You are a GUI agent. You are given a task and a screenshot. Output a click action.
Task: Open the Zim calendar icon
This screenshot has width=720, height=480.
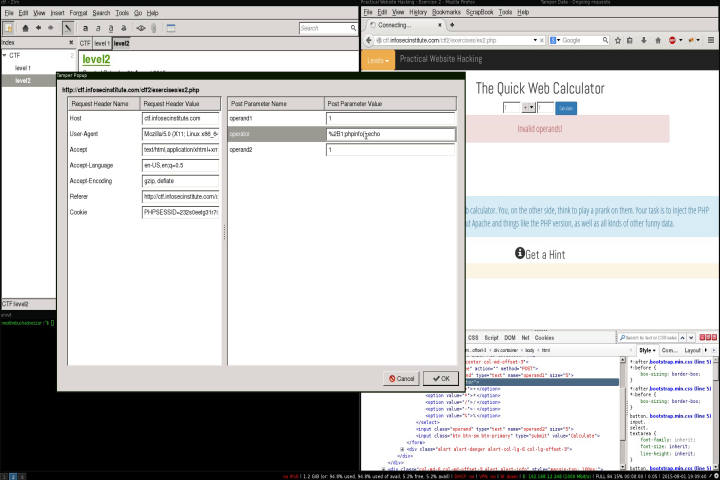[171, 28]
